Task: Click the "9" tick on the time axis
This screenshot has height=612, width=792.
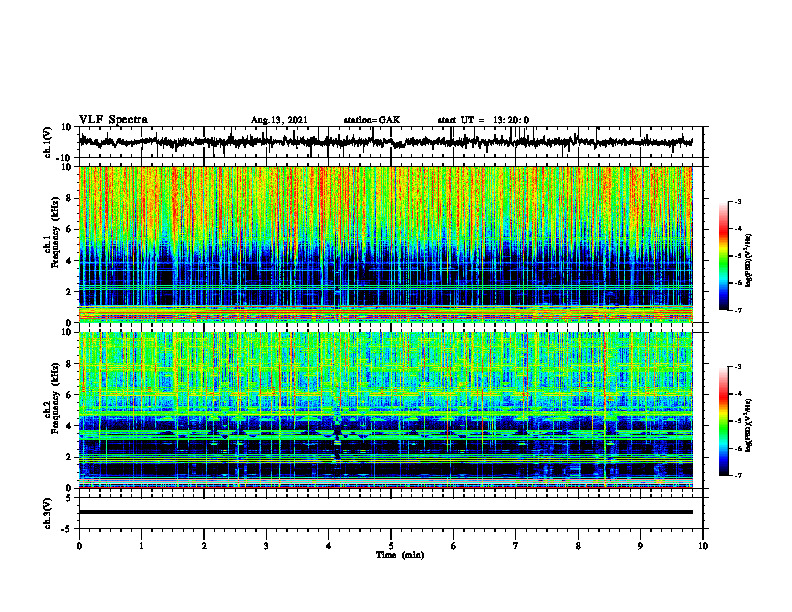Action: (640, 546)
